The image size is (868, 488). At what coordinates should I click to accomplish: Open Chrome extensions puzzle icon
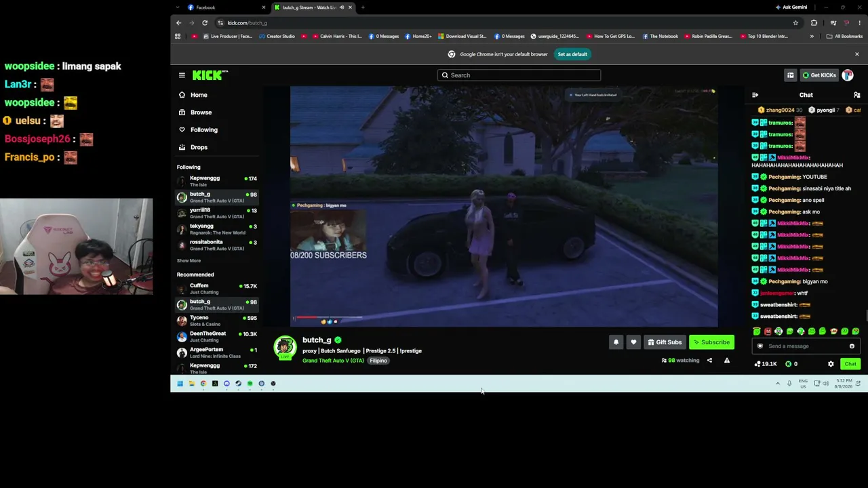click(814, 23)
